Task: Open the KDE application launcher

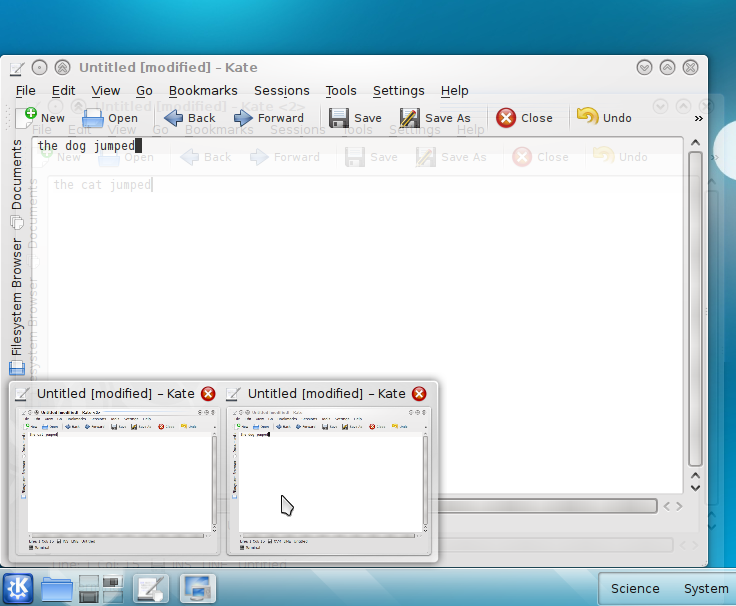Action: tap(18, 588)
